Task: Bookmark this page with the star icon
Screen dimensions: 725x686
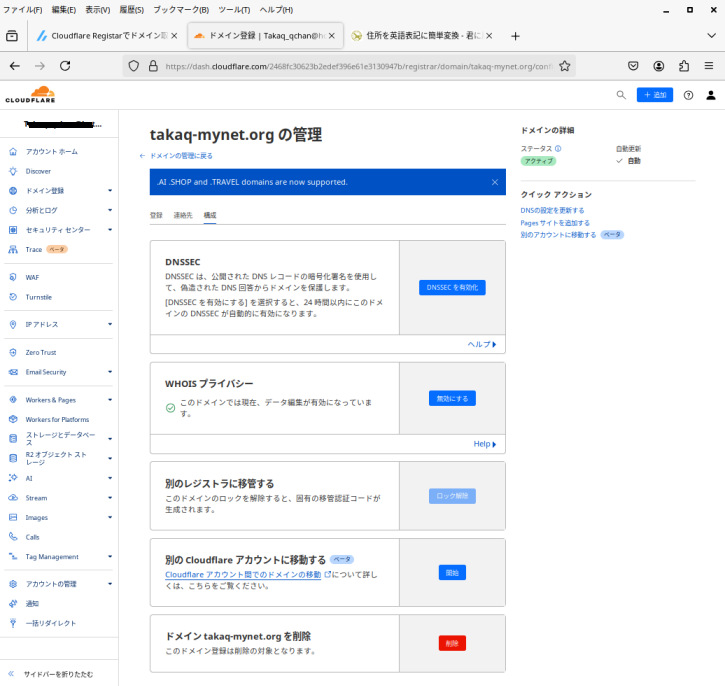Action: [x=565, y=66]
